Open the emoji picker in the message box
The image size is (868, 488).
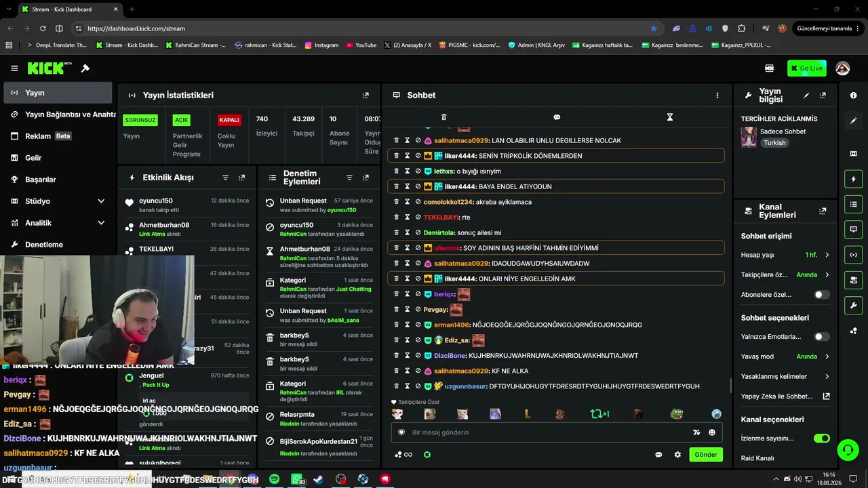coord(712,432)
